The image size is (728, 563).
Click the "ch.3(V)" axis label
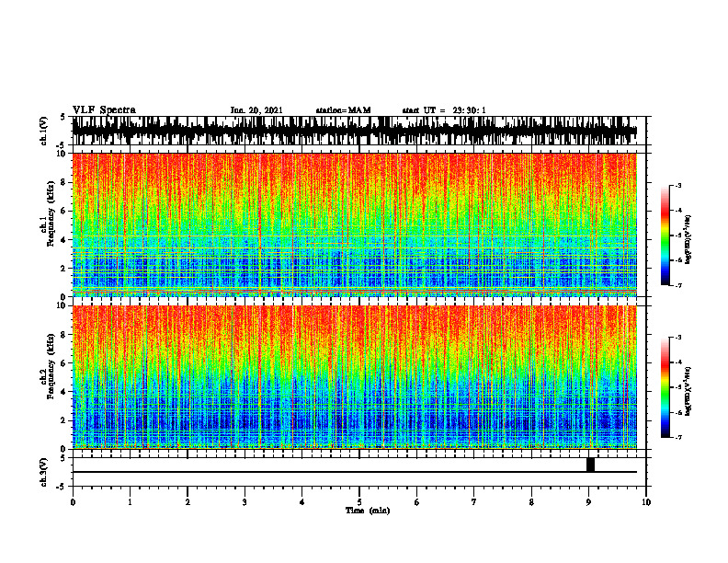(x=44, y=472)
